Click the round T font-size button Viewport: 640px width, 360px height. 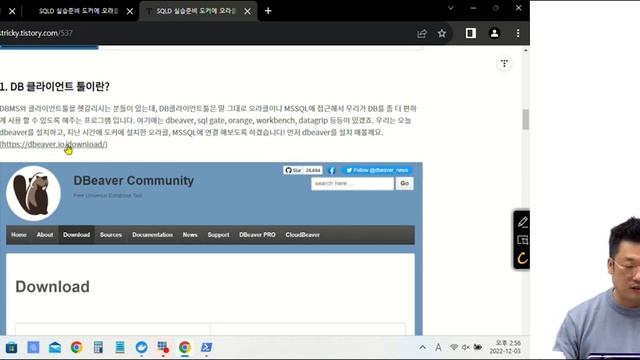504,64
